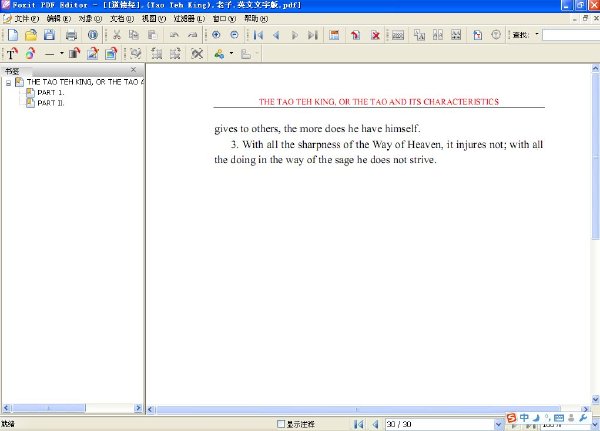Show document info properties icon
This screenshot has height=431, width=600.
coord(93,35)
